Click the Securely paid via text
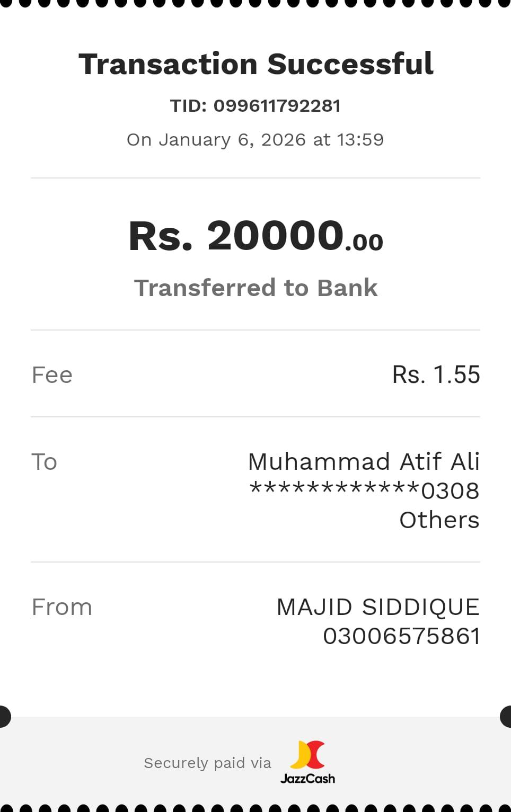Viewport: 511px width, 812px height. (x=207, y=763)
